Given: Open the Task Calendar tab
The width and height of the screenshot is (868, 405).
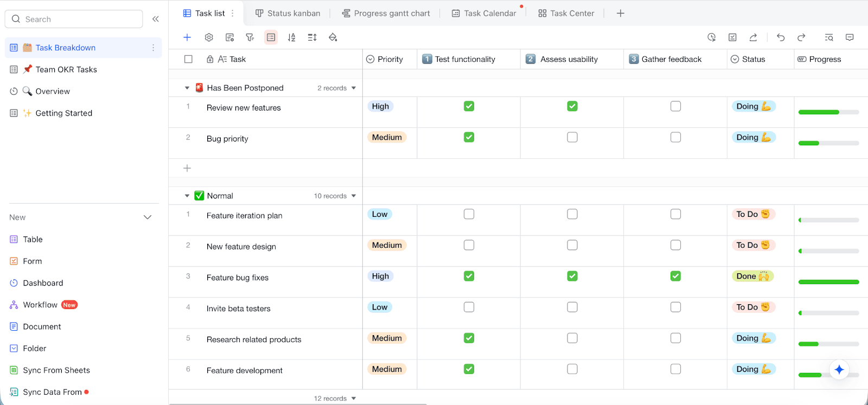Looking at the screenshot, I should 484,13.
